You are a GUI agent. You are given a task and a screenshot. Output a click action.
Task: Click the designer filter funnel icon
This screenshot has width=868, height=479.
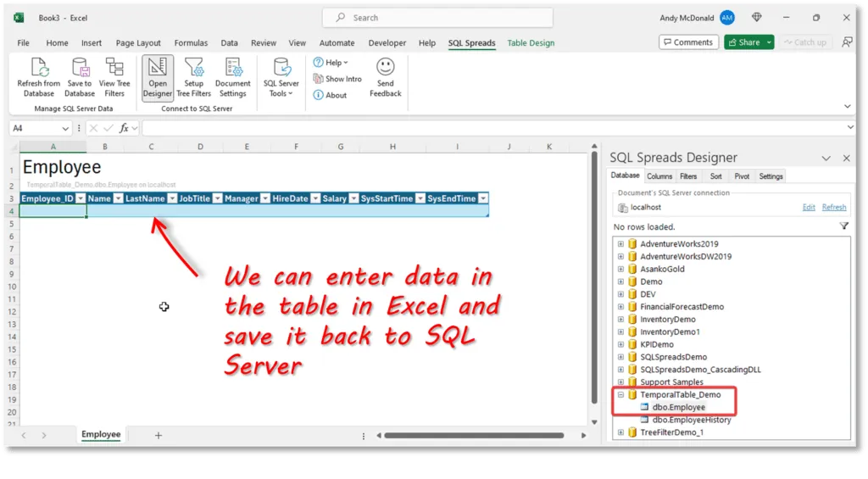[843, 226]
